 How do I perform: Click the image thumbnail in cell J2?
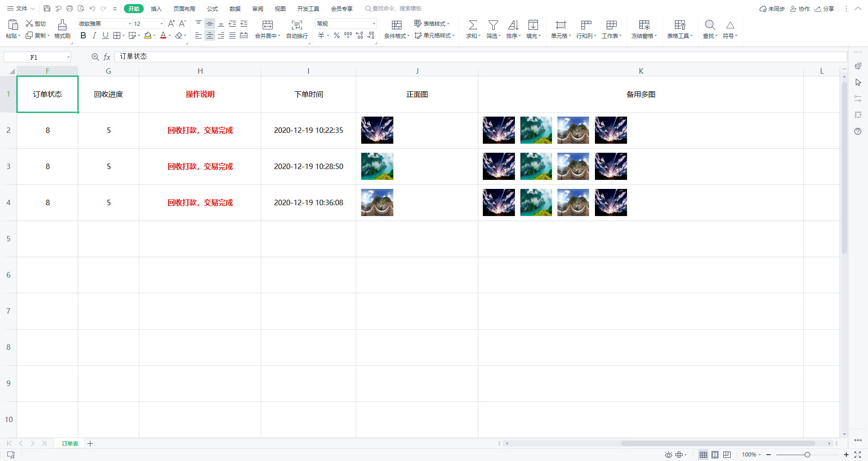(x=377, y=130)
